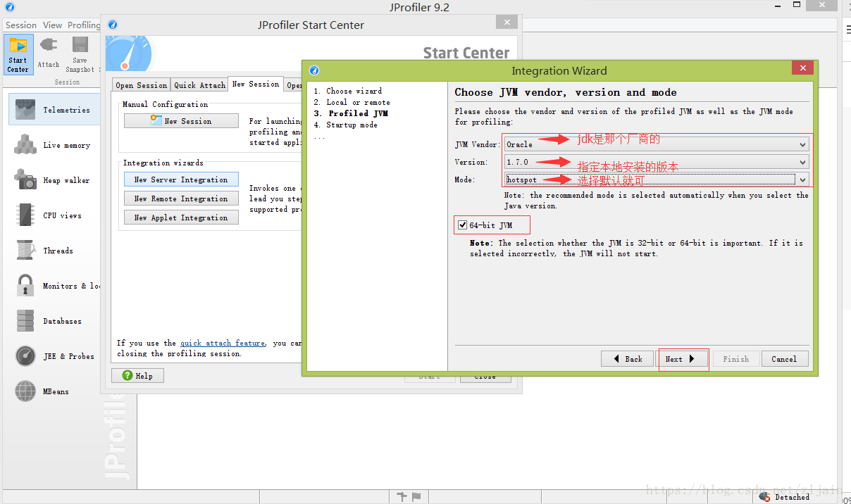Click the New Session button
The width and height of the screenshot is (851, 504).
click(181, 121)
